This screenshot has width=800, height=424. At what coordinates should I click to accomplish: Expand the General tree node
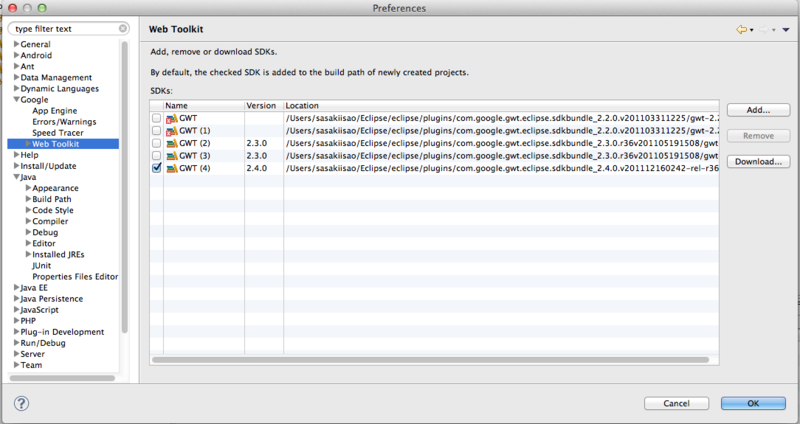16,44
